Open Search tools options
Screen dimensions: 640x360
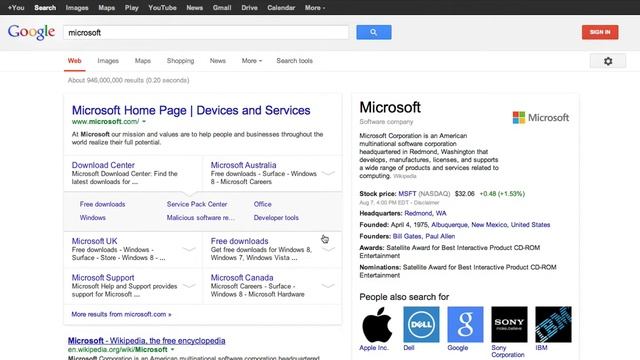pyautogui.click(x=294, y=61)
